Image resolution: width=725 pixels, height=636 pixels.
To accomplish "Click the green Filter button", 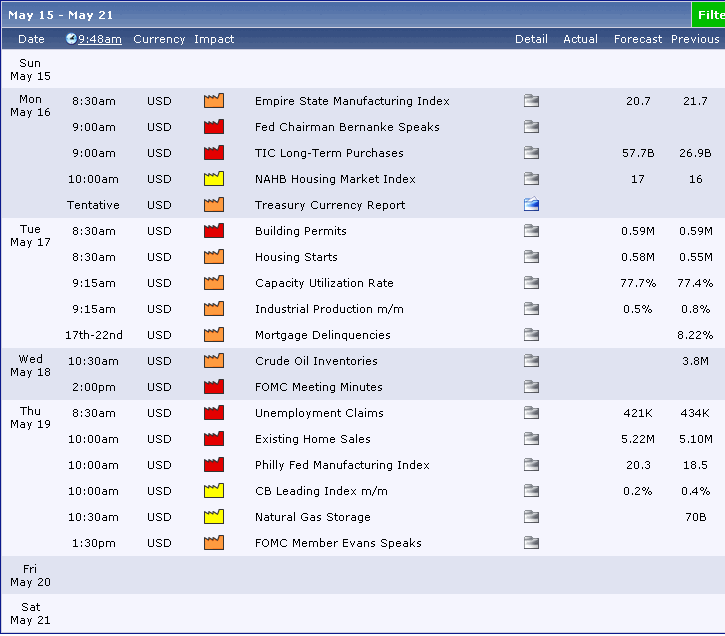I will click(708, 15).
